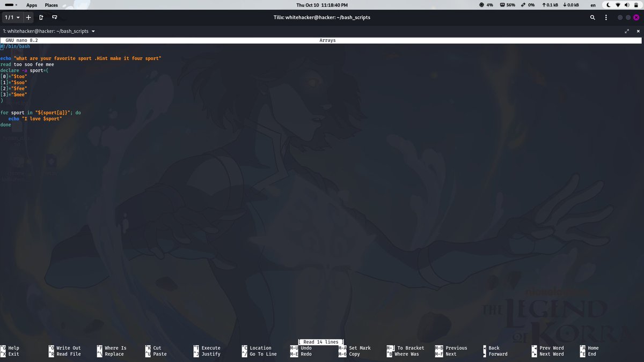Open the Apps menu in top bar

pyautogui.click(x=32, y=5)
